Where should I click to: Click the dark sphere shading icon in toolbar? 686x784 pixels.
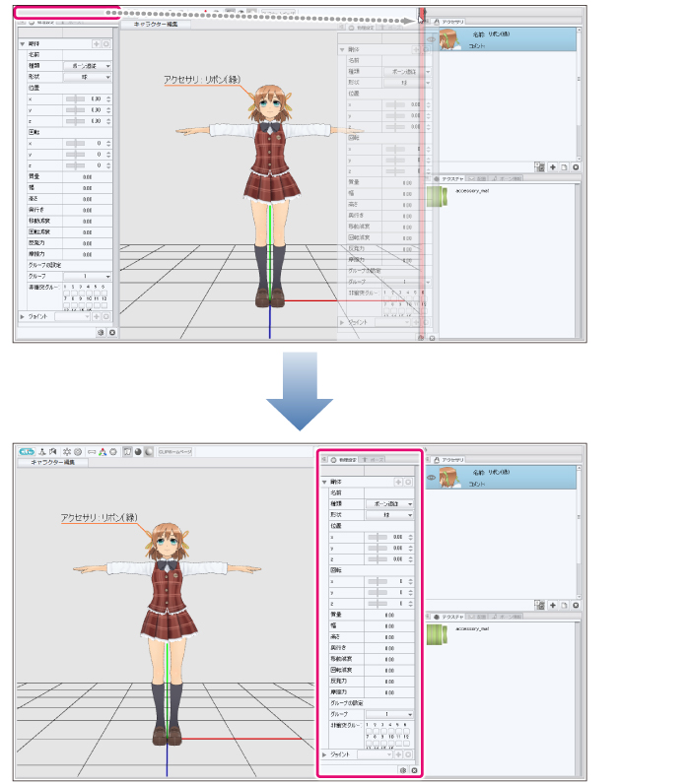point(138,451)
